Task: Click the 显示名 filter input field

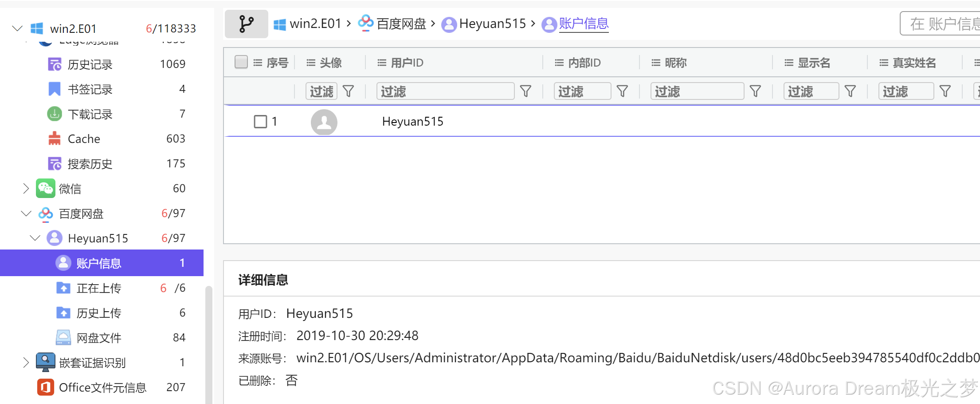Action: [811, 91]
